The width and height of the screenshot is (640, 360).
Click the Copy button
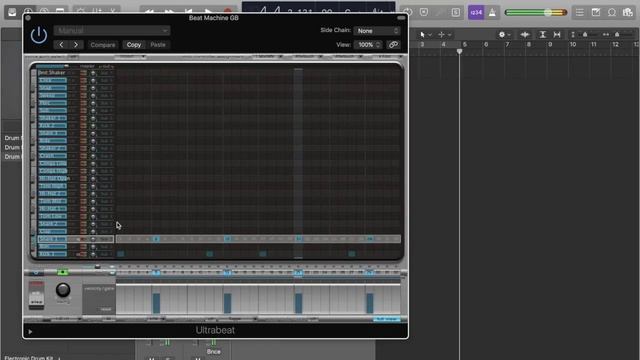pyautogui.click(x=134, y=45)
